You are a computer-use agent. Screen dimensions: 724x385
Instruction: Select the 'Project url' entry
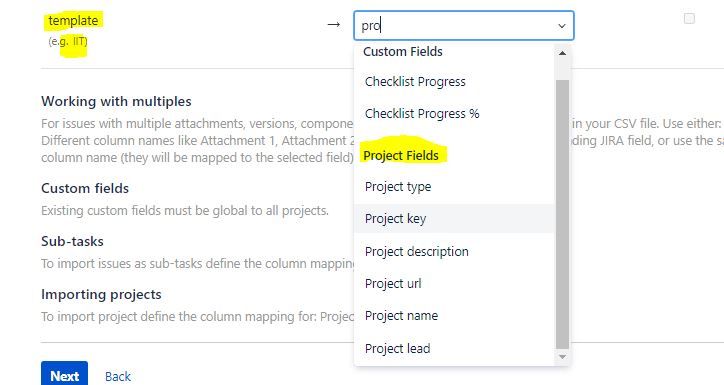click(454, 283)
